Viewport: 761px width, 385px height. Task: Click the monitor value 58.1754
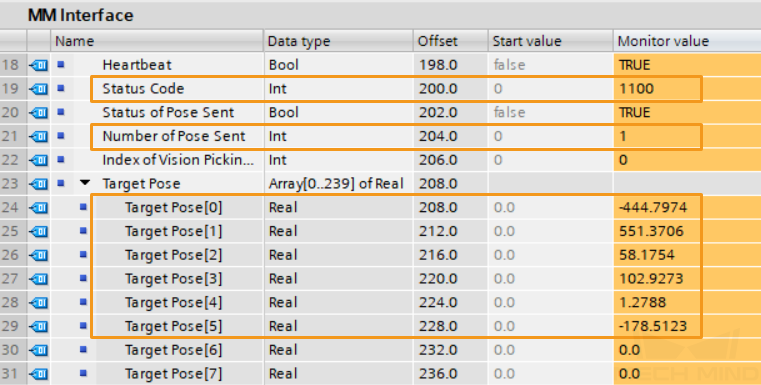pos(646,255)
